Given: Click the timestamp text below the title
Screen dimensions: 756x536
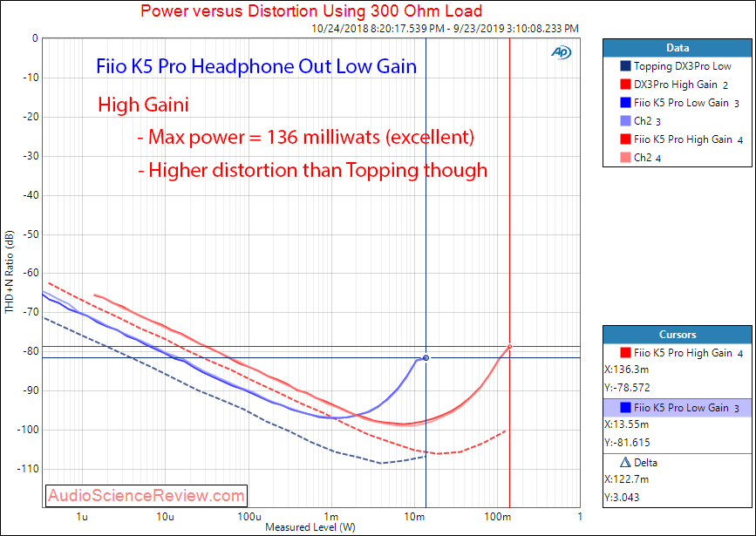Looking at the screenshot, I should [445, 29].
